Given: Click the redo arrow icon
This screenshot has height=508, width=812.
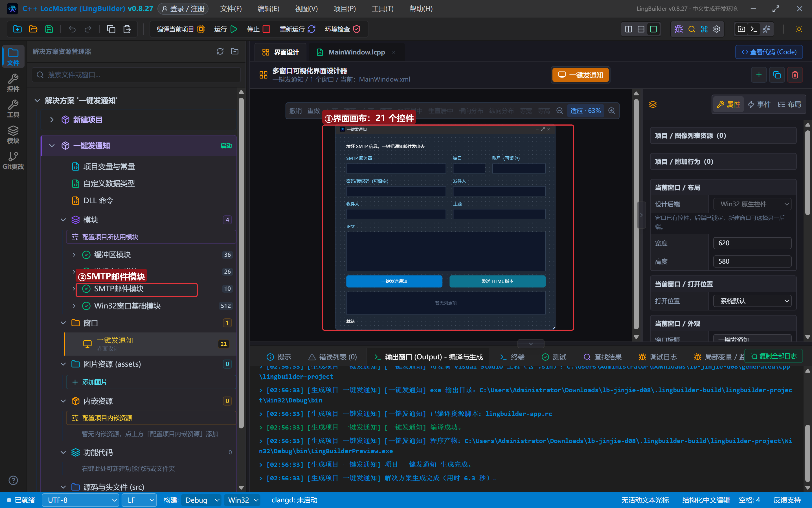Looking at the screenshot, I should click(x=88, y=29).
